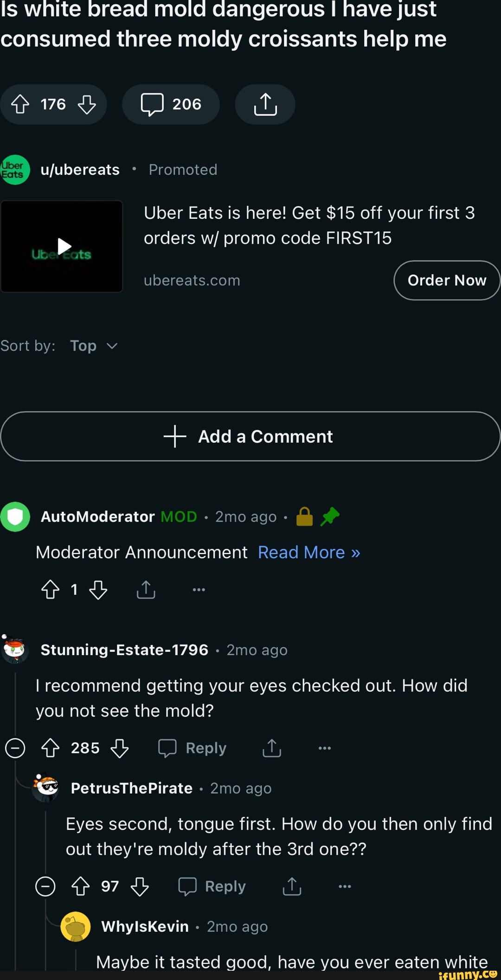Upvote Stunning-Estate-1796's comment
This screenshot has height=980, width=501.
[51, 748]
